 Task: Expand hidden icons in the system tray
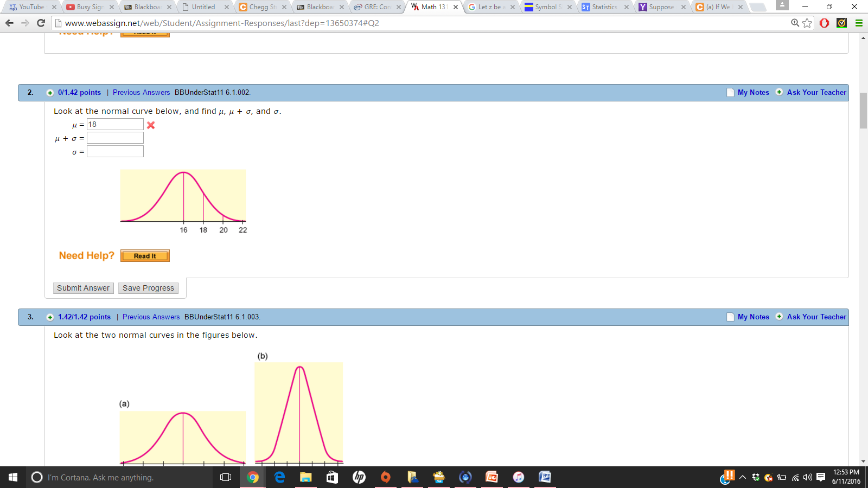coord(742,478)
